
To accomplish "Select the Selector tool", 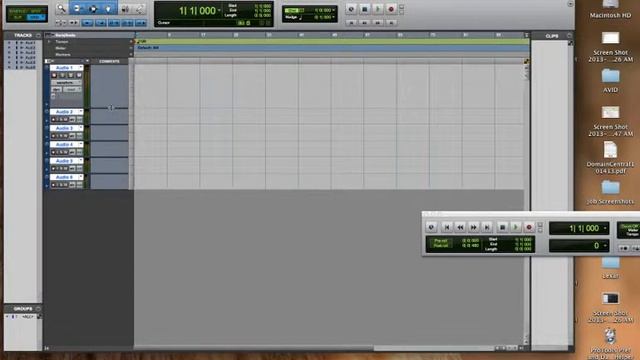I will click(93, 9).
